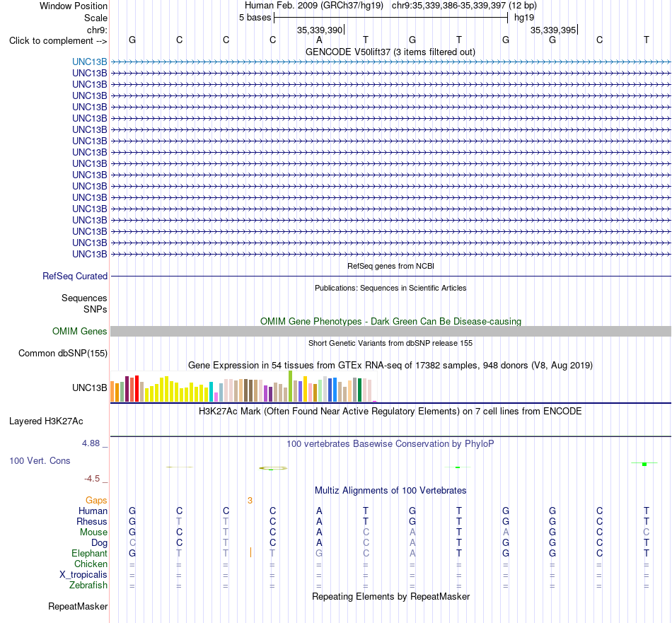Click the 'Gene Expression in 54 tissues' GTEx title
The height and width of the screenshot is (623, 672).
[x=390, y=366]
